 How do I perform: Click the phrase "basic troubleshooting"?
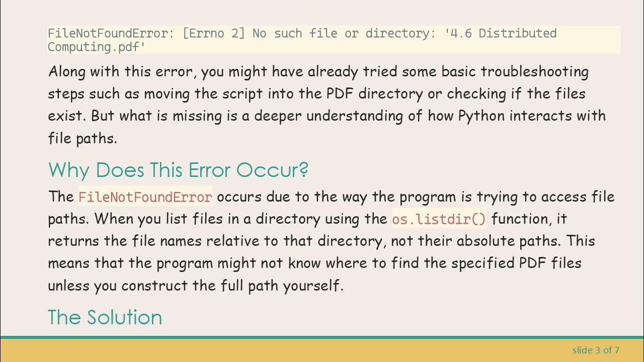(x=515, y=71)
